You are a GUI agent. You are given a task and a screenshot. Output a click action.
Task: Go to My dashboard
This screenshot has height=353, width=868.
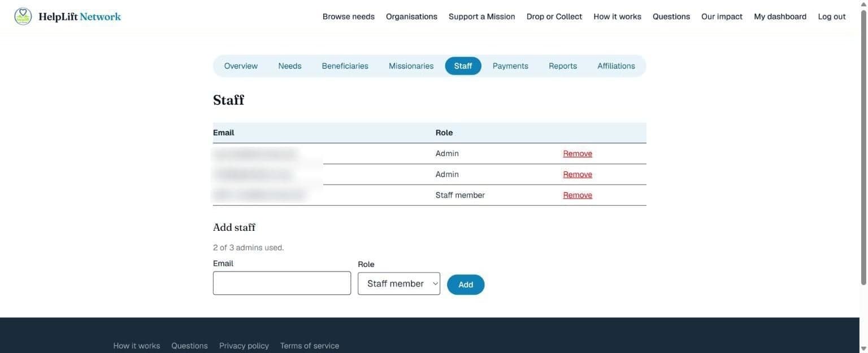click(780, 16)
